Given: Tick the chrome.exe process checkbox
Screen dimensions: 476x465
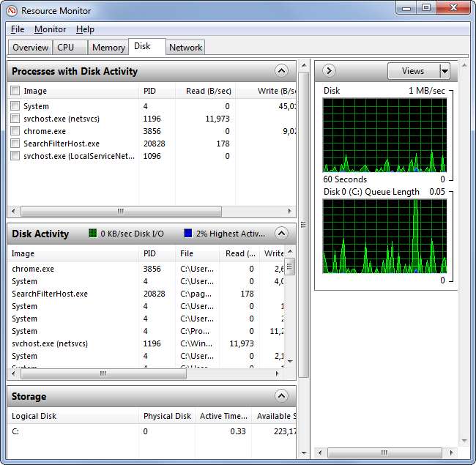Looking at the screenshot, I should click(15, 131).
